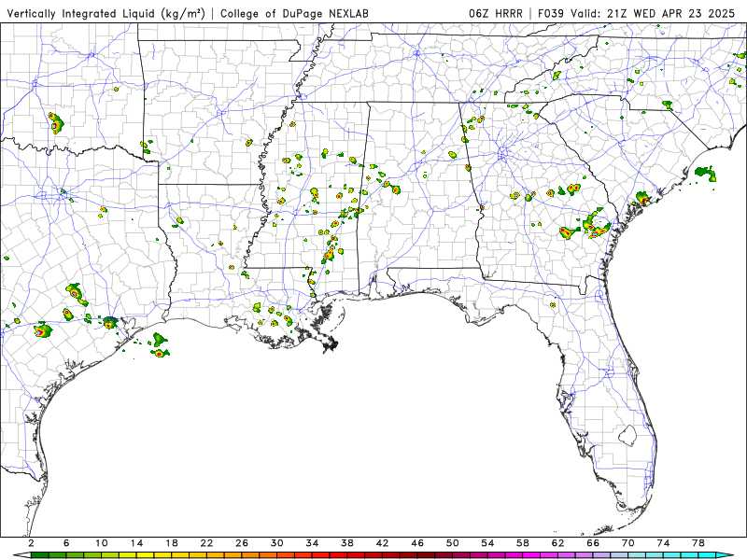Click legend value 6
This screenshot has height=560, width=747.
pyautogui.click(x=66, y=543)
